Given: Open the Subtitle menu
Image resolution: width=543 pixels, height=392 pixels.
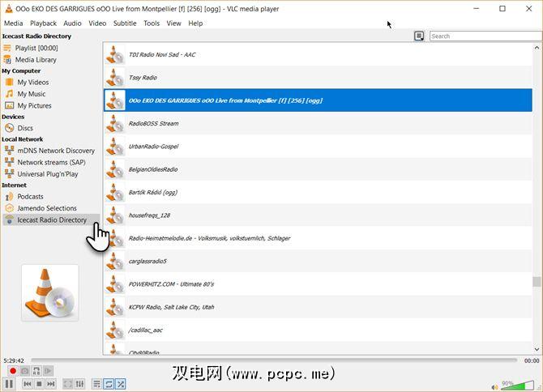Looking at the screenshot, I should (x=125, y=23).
